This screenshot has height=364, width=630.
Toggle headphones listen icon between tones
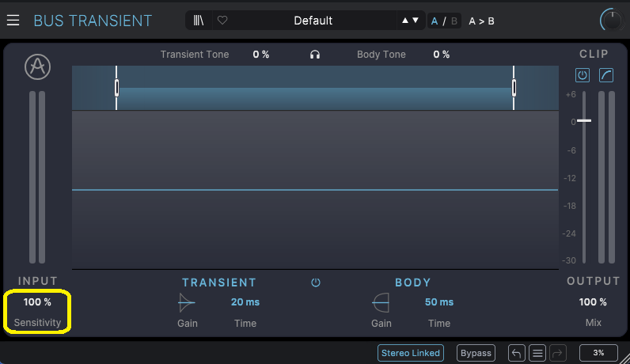pos(315,55)
